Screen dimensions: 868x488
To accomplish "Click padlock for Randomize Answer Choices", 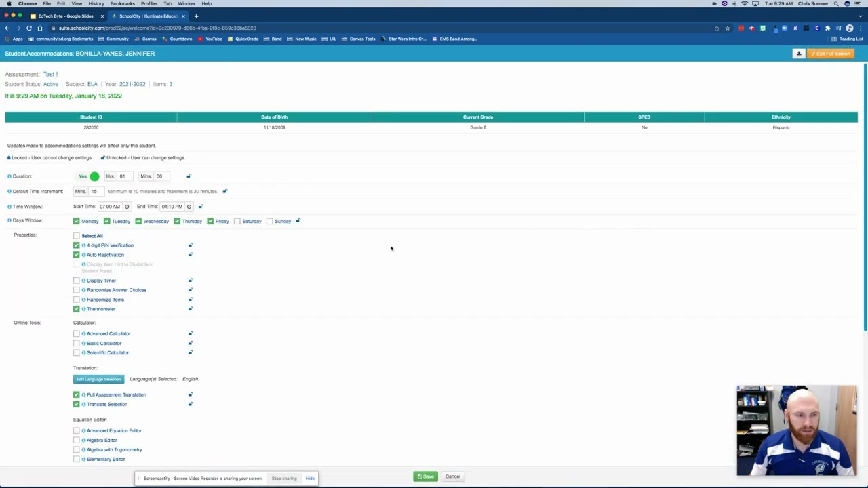I will [x=191, y=290].
